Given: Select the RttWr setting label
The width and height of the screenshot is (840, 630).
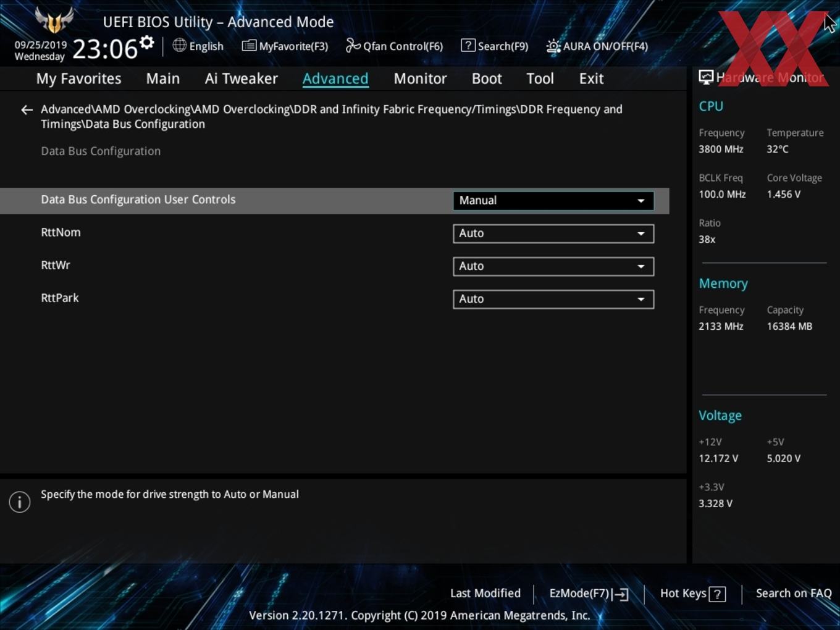Looking at the screenshot, I should pos(56,265).
